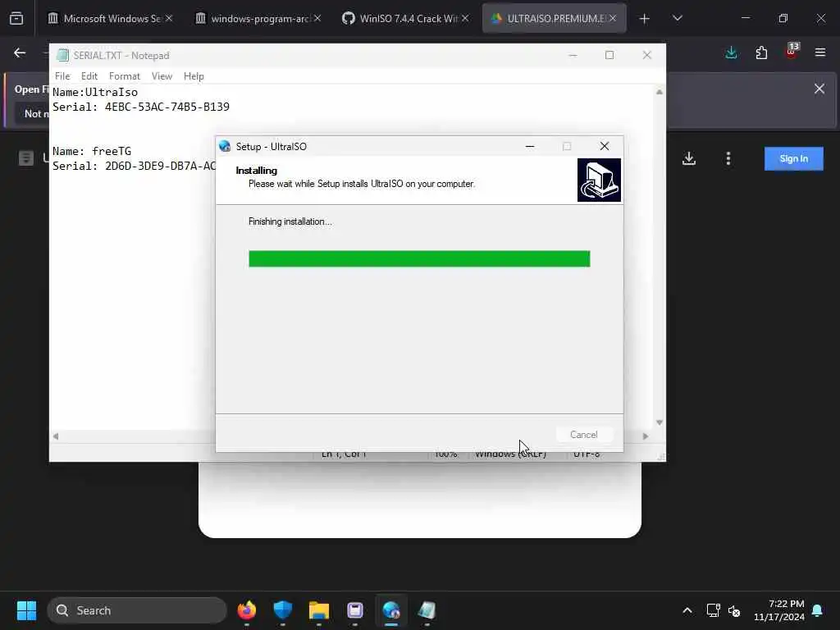Open the View menu in Notepad
840x630 pixels.
tap(162, 76)
